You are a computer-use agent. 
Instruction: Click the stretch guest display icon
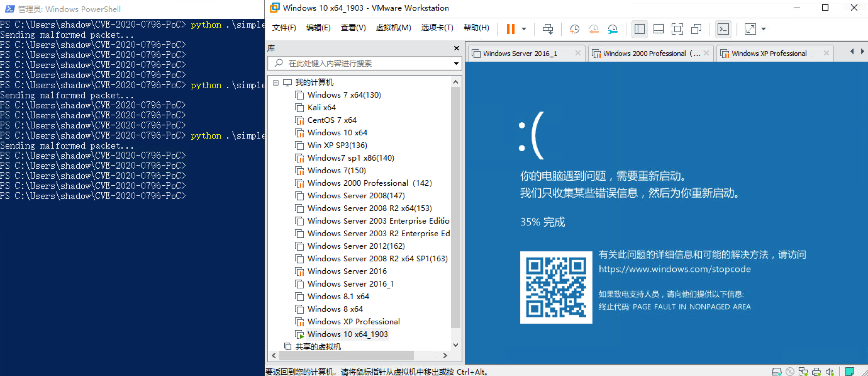click(750, 29)
